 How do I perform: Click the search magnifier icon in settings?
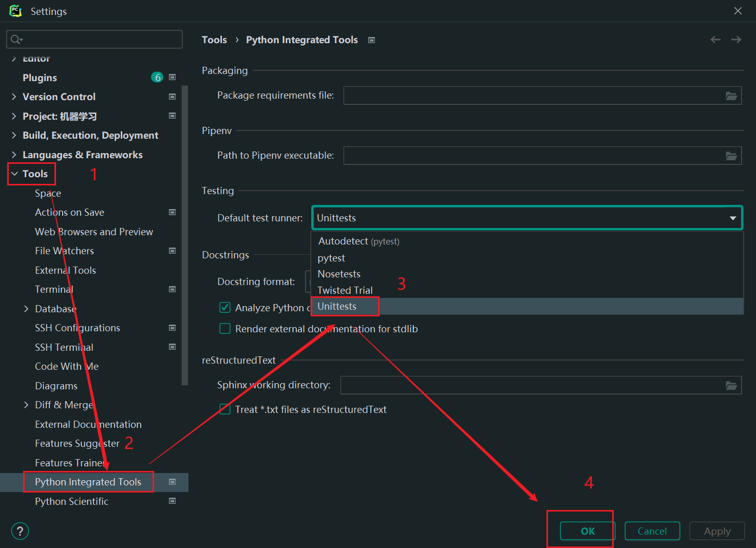coord(16,40)
